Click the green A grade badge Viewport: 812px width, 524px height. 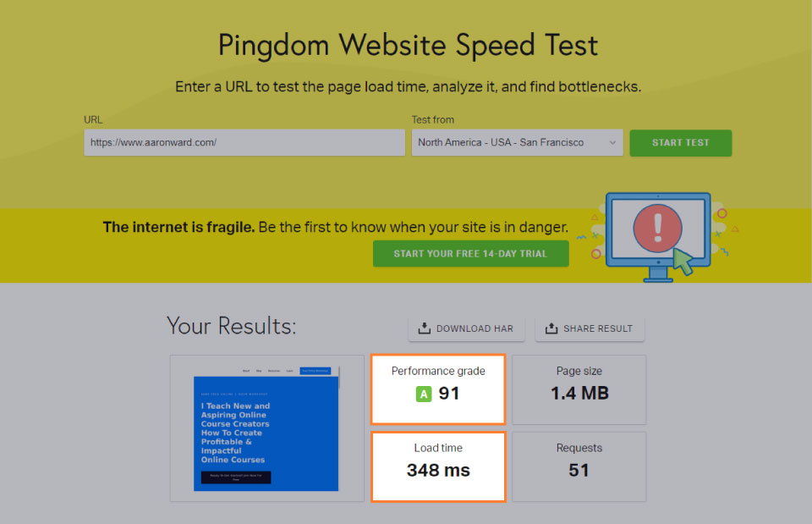[x=424, y=394]
